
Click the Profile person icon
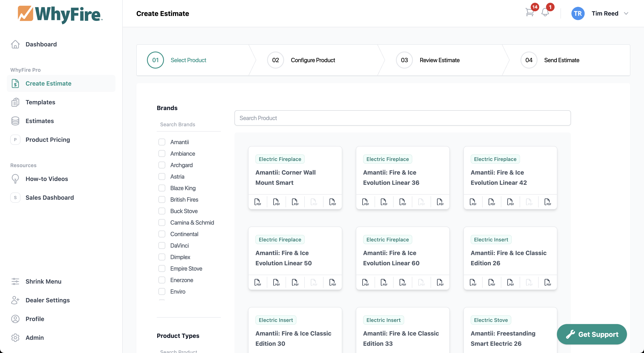[15, 319]
